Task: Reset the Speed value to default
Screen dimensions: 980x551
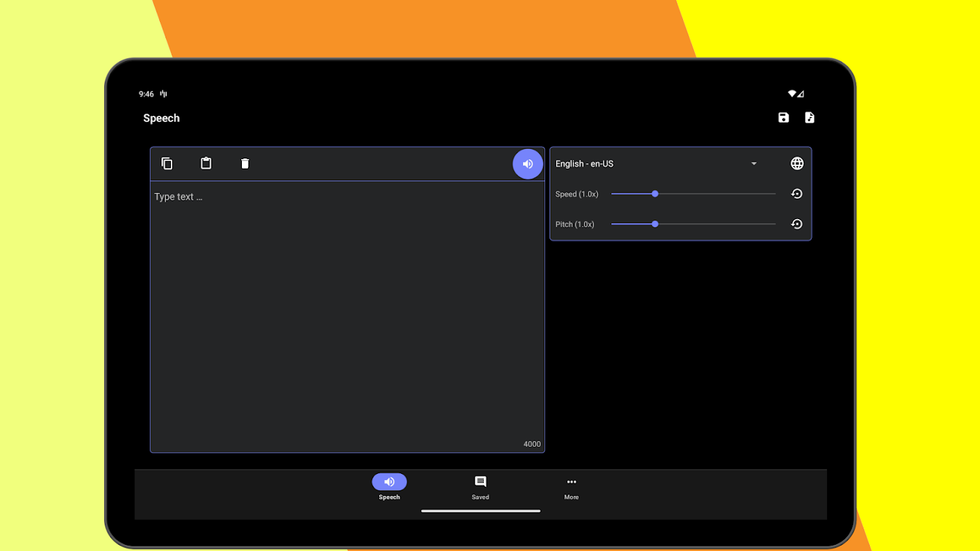Action: tap(797, 194)
